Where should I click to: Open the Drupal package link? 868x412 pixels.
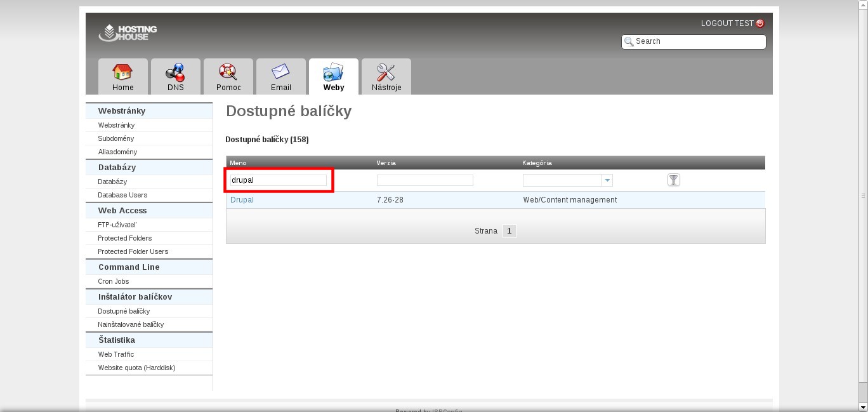coord(242,200)
